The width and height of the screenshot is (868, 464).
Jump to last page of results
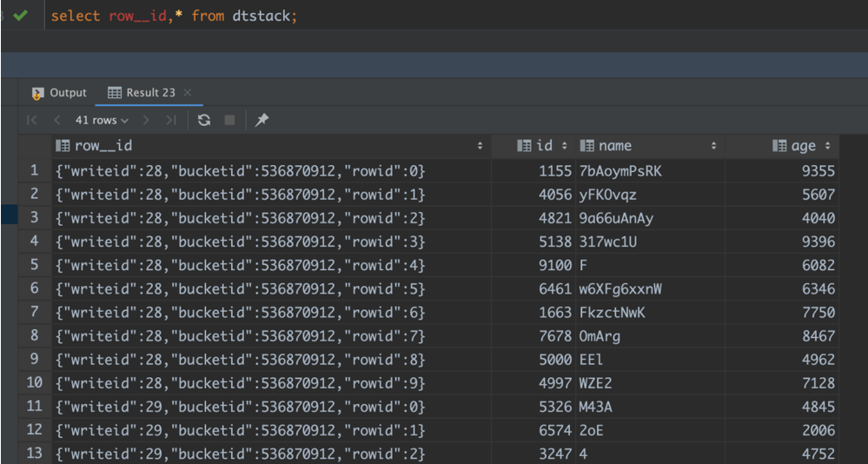[171, 120]
